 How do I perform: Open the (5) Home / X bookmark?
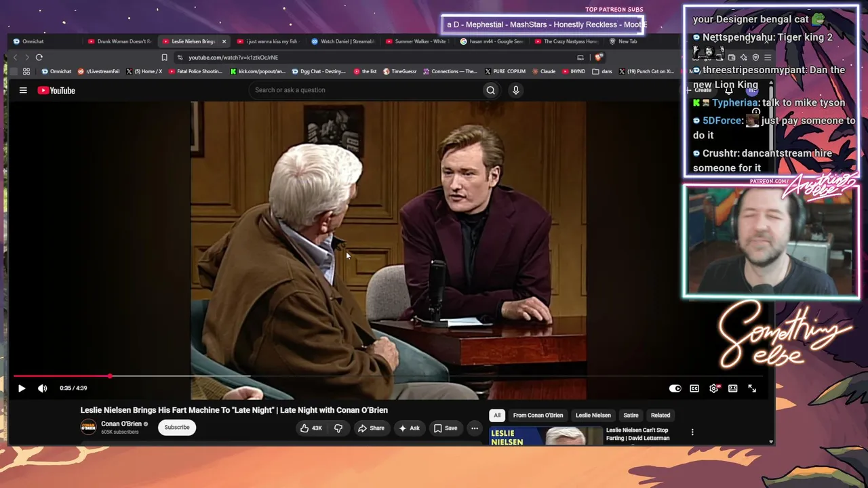click(x=144, y=71)
